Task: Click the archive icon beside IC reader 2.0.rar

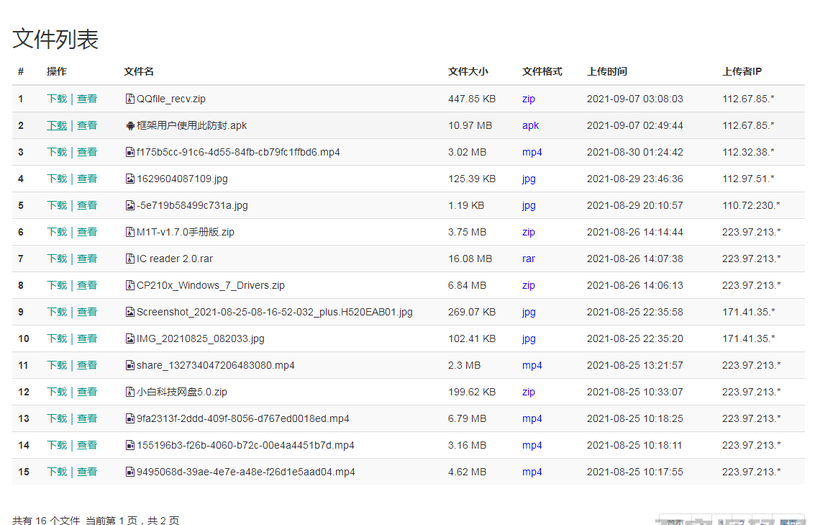Action: (x=130, y=259)
